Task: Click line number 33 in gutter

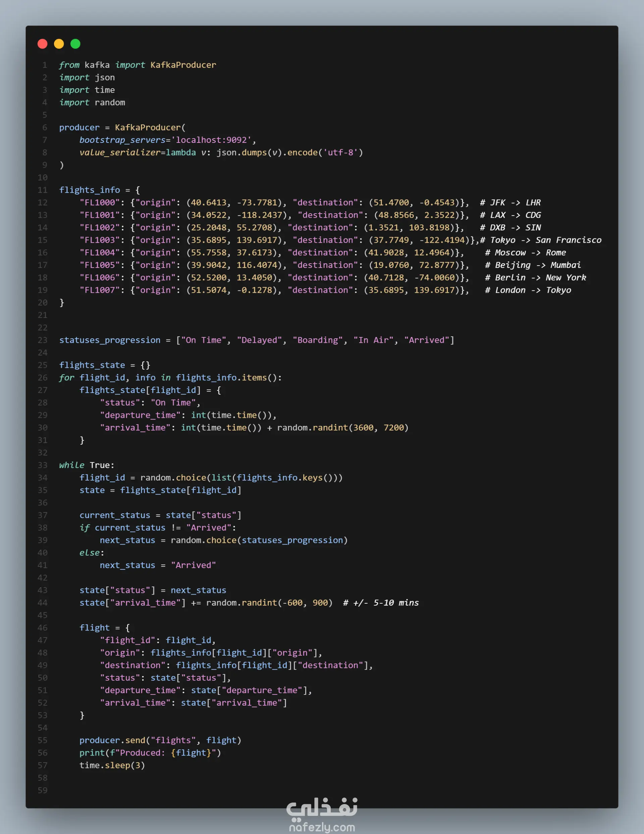Action: (42, 465)
